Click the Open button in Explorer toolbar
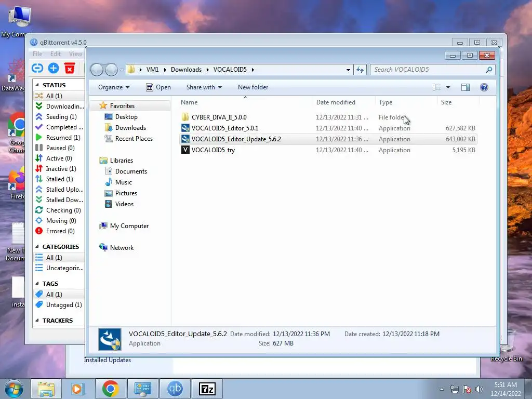The height and width of the screenshot is (399, 532). pyautogui.click(x=158, y=87)
